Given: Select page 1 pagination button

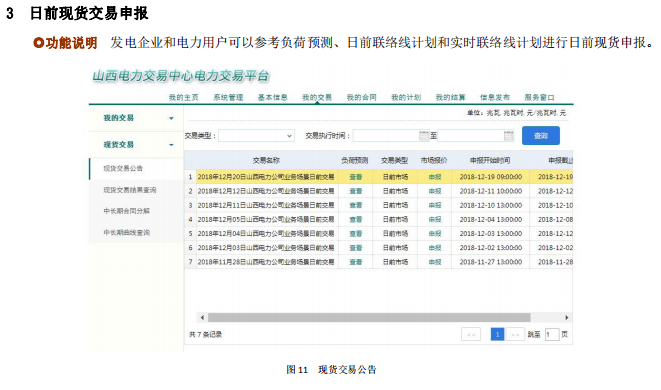Looking at the screenshot, I should 497,334.
